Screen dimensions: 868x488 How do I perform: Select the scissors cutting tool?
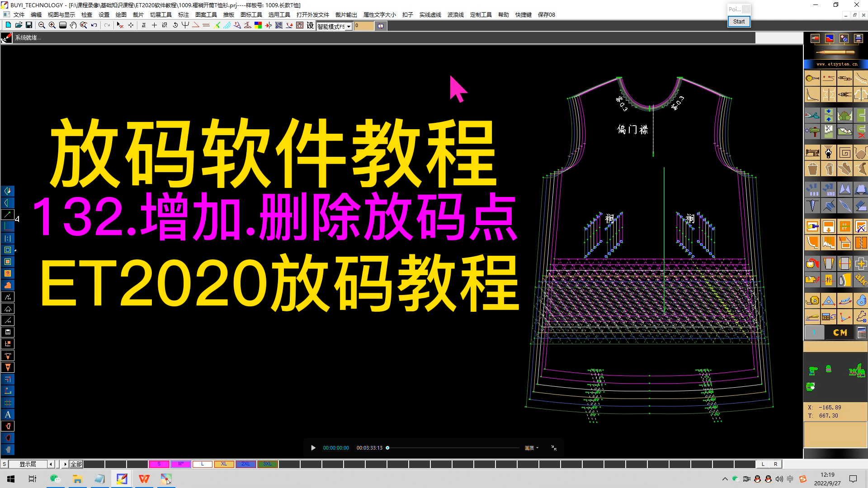tap(812, 115)
